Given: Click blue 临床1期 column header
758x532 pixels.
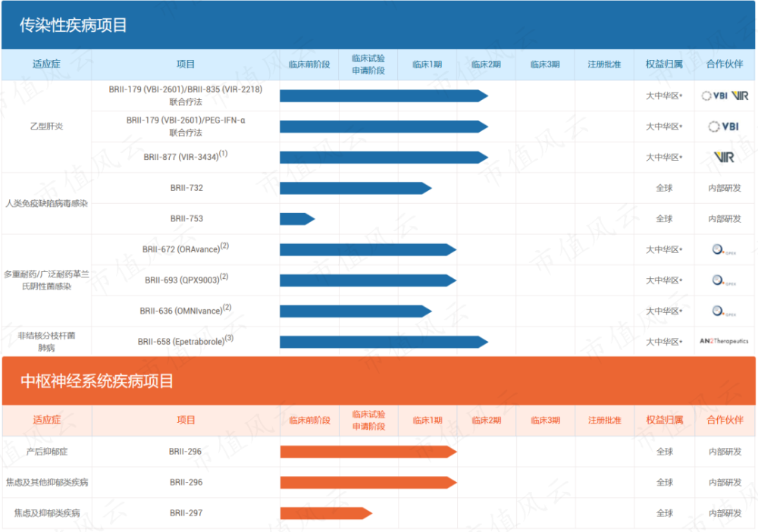Looking at the screenshot, I should coord(428,64).
